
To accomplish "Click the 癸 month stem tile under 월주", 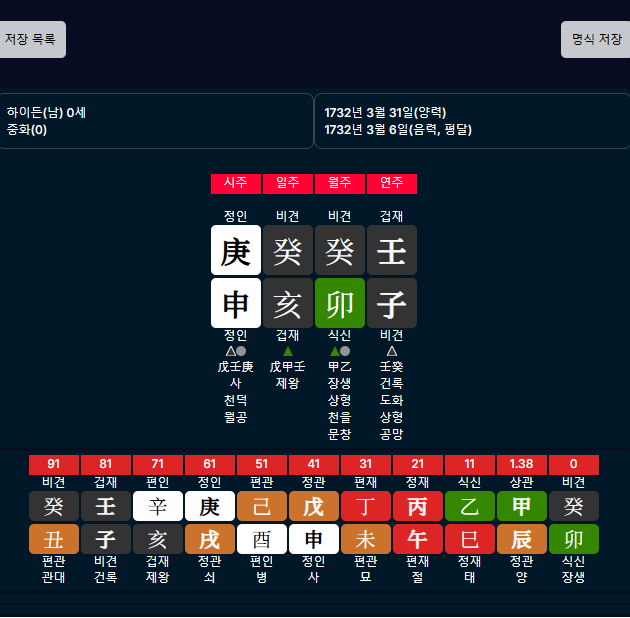I will 340,250.
